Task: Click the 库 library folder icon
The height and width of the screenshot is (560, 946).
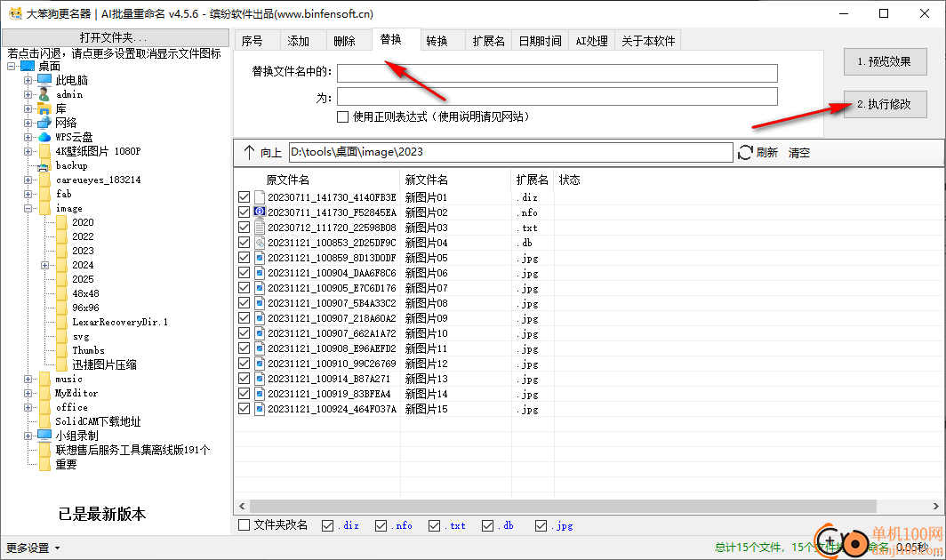Action: 44,108
